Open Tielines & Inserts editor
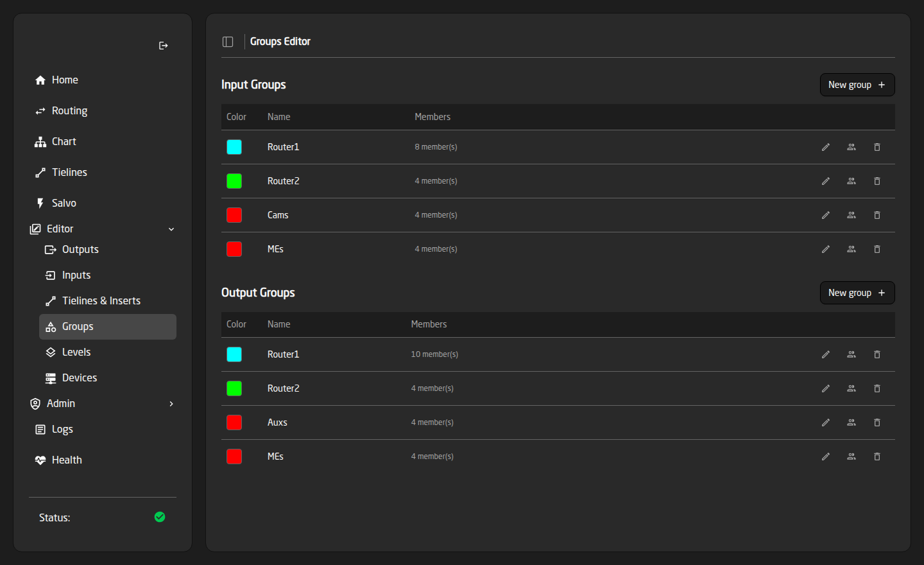The height and width of the screenshot is (565, 924). pos(108,301)
